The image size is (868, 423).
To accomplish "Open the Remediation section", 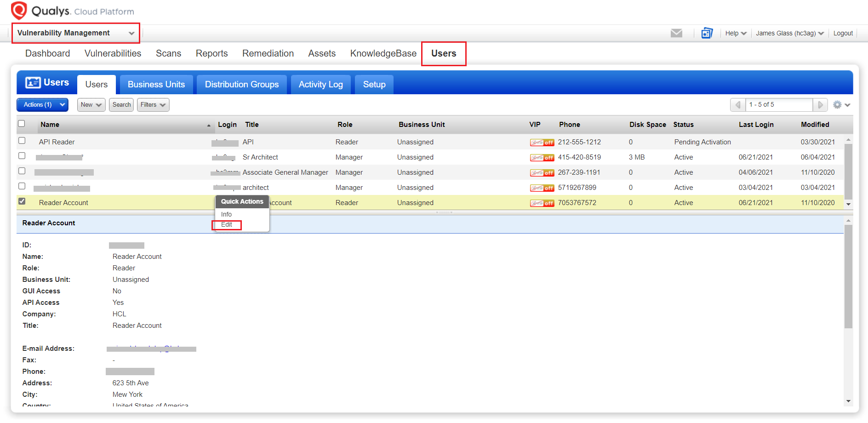I will pos(268,53).
